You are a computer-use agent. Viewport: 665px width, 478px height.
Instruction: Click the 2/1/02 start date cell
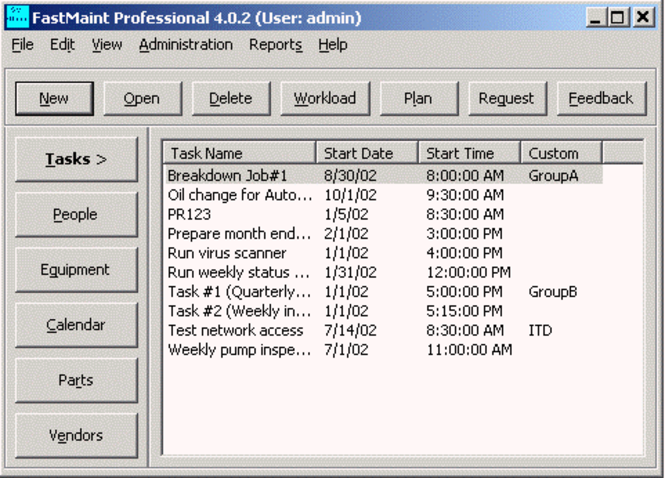tap(346, 234)
